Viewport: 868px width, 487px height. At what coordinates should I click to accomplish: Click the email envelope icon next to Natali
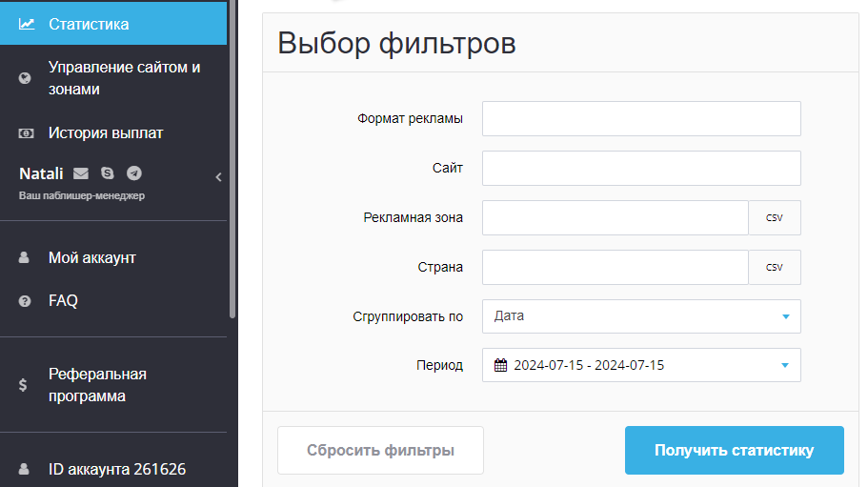pyautogui.click(x=81, y=173)
